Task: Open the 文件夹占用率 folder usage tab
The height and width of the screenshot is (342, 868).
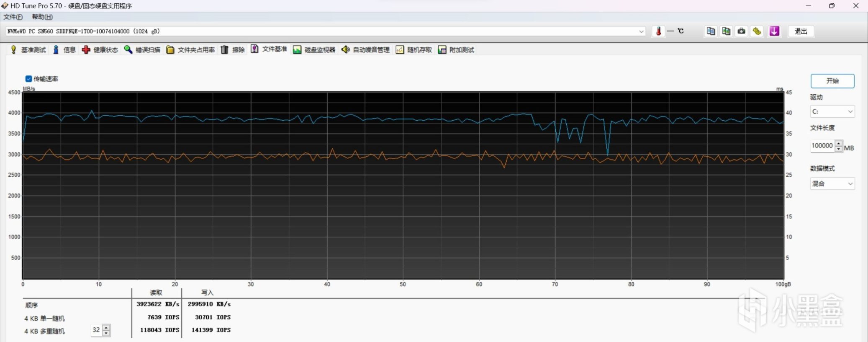Action: [190, 50]
